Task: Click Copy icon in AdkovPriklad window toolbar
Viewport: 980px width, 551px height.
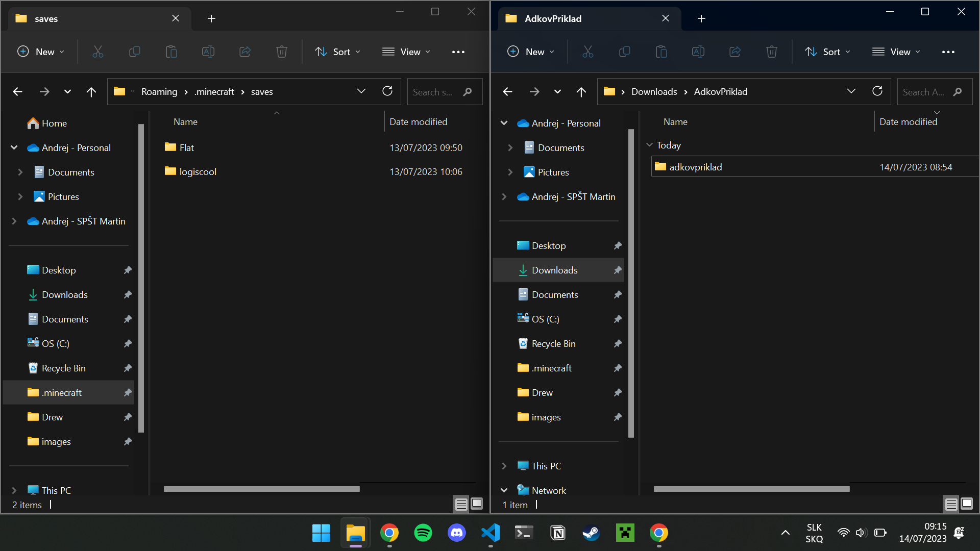Action: click(x=624, y=52)
